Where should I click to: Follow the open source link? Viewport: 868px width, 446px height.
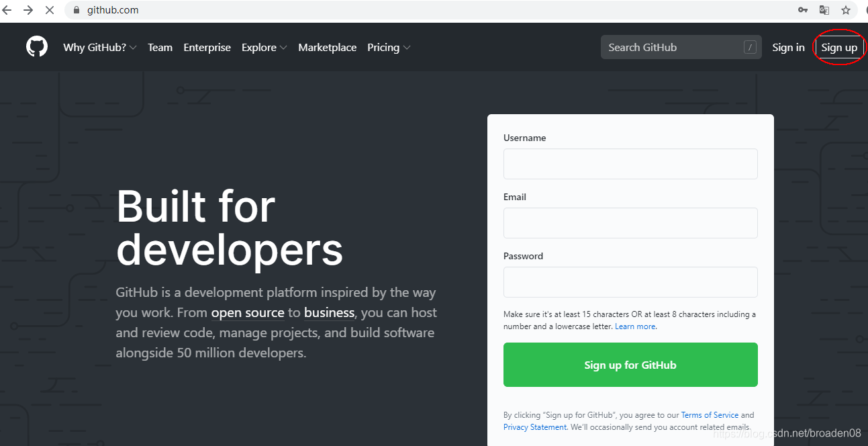[248, 312]
